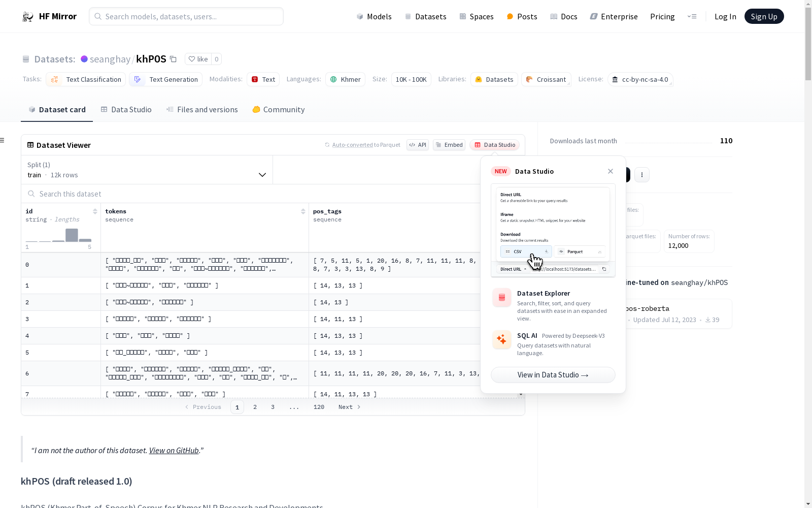Image resolution: width=812 pixels, height=508 pixels.
Task: Click the Khmer language tag
Action: [x=345, y=79]
